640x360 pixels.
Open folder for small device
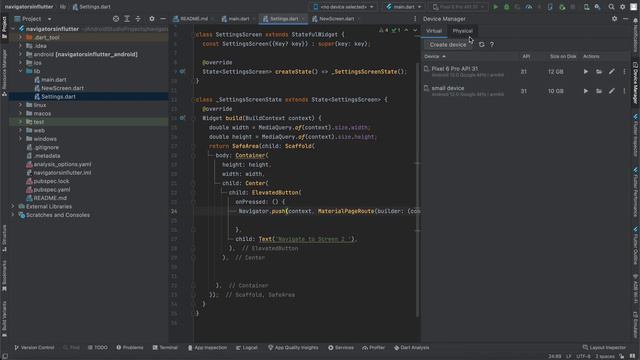[x=599, y=91]
